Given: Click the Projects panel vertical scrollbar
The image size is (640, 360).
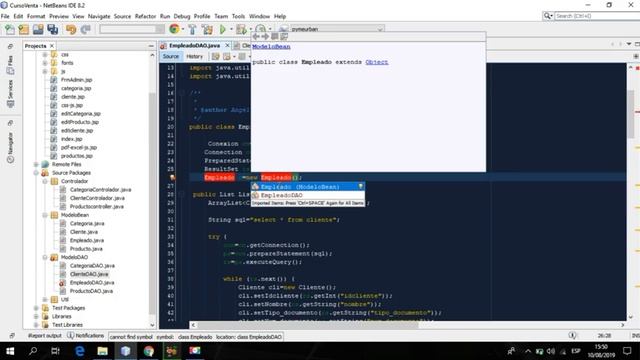Looking at the screenshot, I should (x=152, y=203).
